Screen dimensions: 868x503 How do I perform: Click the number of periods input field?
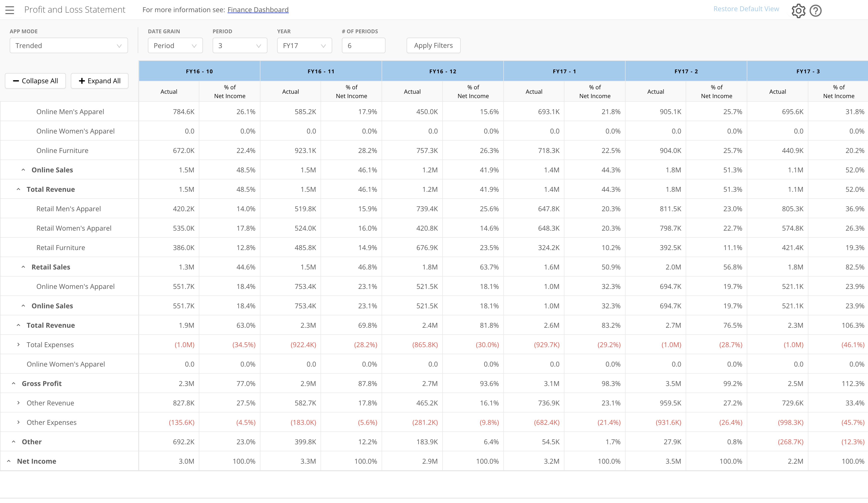(363, 45)
